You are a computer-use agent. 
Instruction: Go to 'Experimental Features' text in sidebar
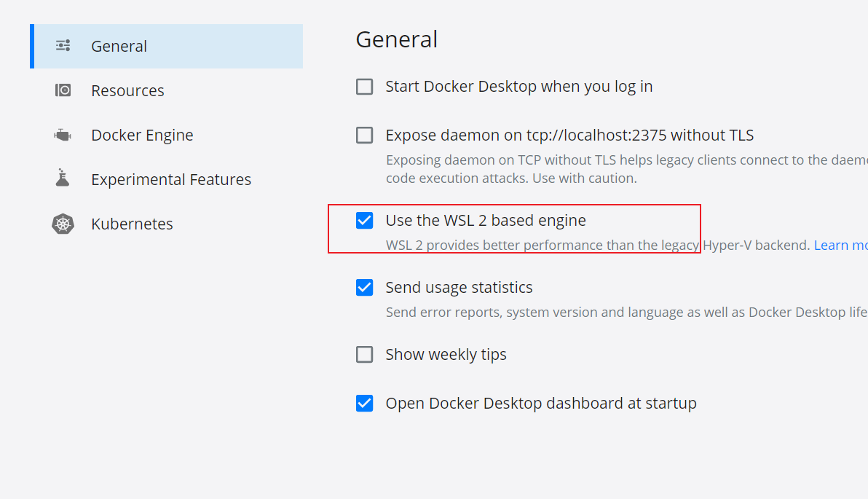[171, 180]
